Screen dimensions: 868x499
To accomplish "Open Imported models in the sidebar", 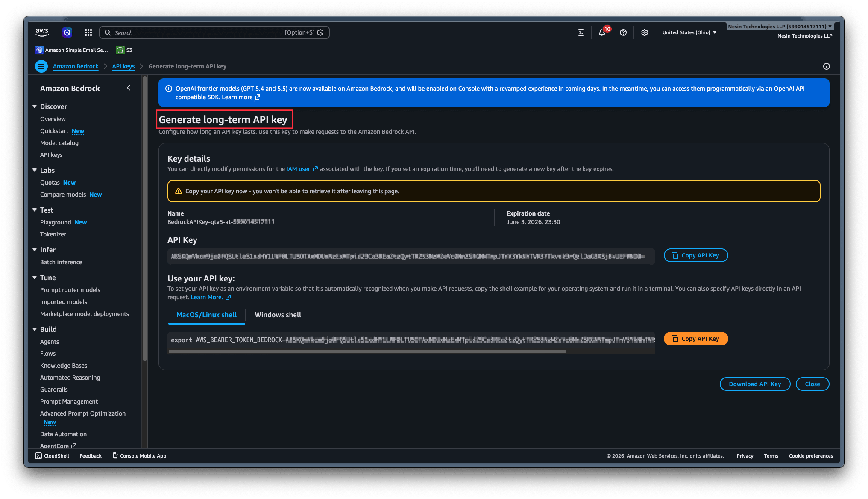I will (x=64, y=302).
